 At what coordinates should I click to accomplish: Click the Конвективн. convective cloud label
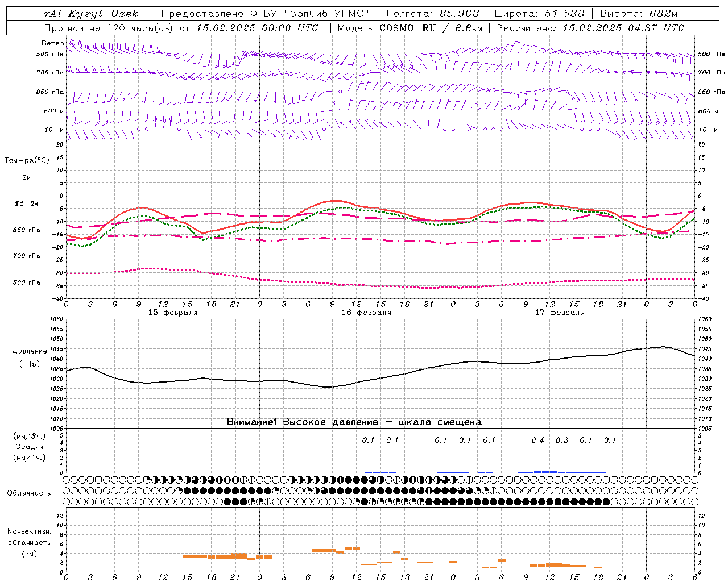click(29, 531)
